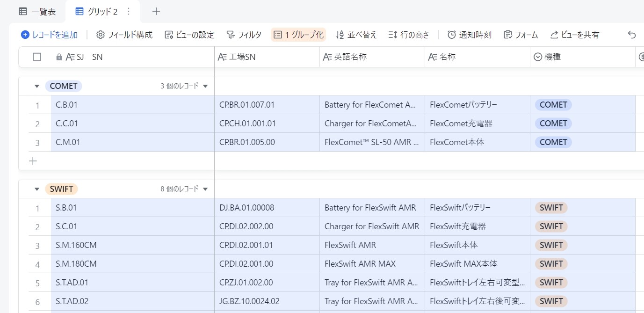Add a row to COMET group
Image resolution: width=644 pixels, height=313 pixels.
pyautogui.click(x=33, y=161)
